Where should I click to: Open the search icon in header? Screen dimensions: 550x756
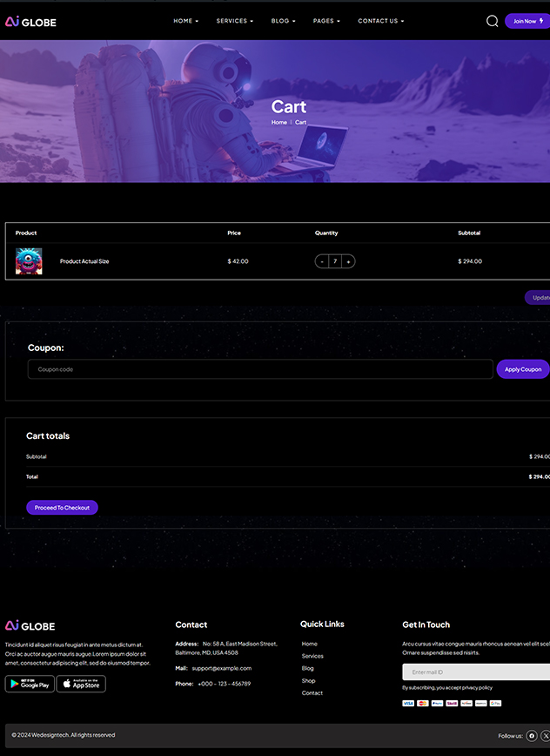pos(492,21)
